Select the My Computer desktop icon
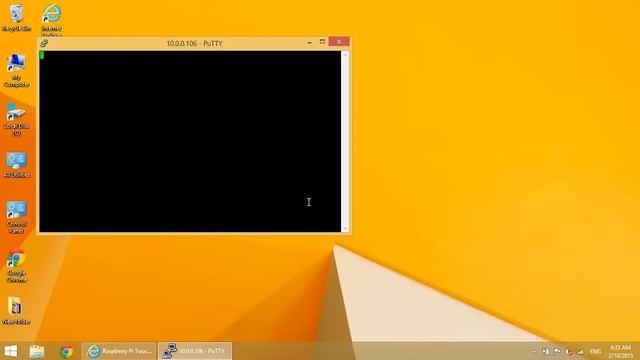This screenshot has width=640, height=360. [x=16, y=70]
